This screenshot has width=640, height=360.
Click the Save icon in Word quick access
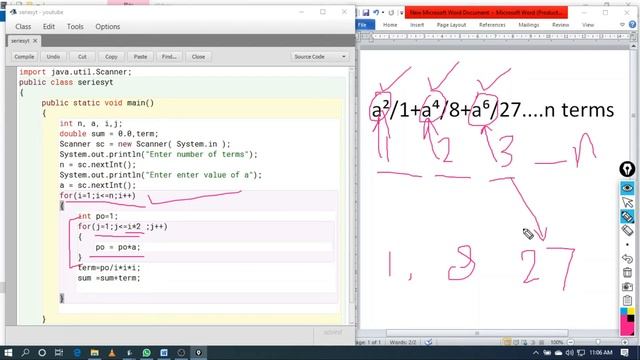[366, 13]
